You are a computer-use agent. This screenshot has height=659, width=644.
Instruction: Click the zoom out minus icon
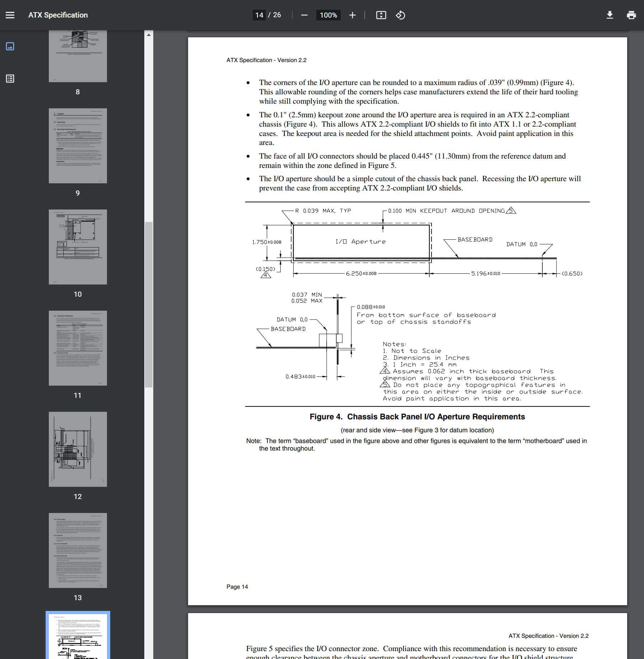[304, 15]
